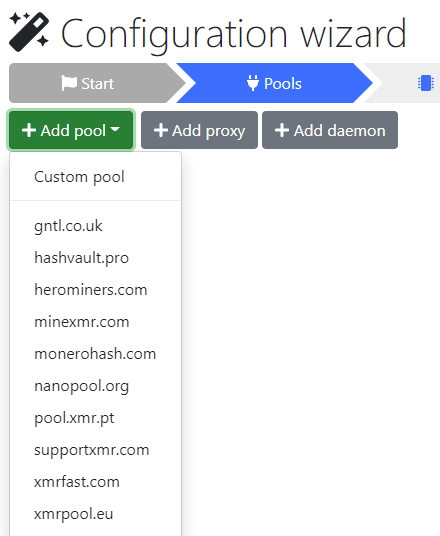This screenshot has width=440, height=536.
Task: Click the flag icon in Start step
Action: [69, 83]
